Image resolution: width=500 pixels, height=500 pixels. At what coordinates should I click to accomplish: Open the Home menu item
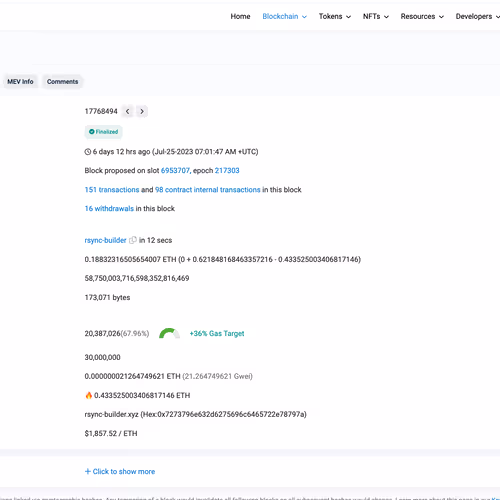240,16
